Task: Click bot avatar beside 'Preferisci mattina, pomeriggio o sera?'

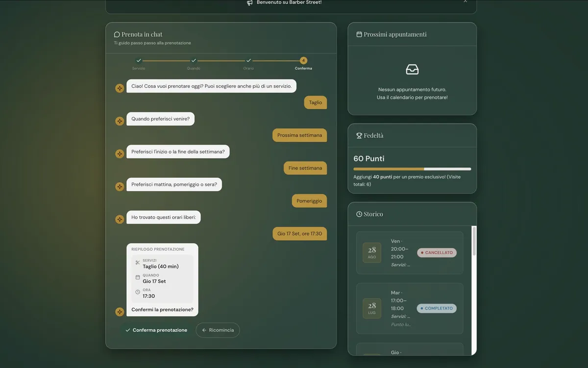Action: tap(120, 186)
